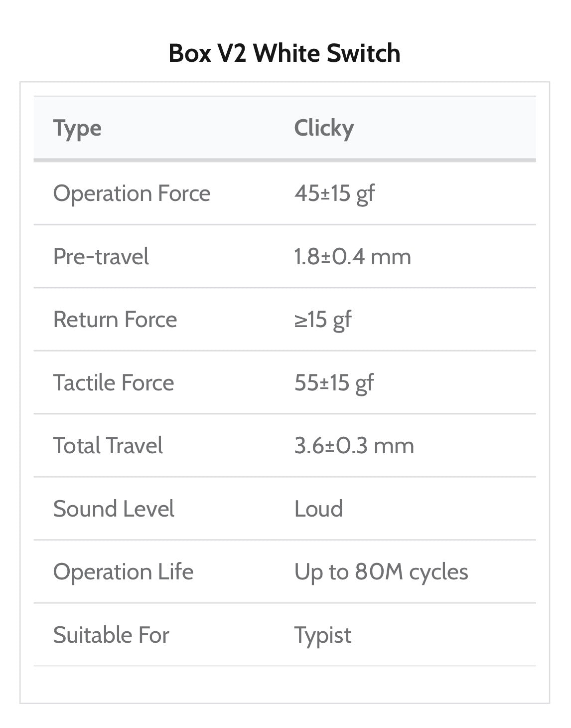Click the ≥15 gf value

tap(323, 320)
